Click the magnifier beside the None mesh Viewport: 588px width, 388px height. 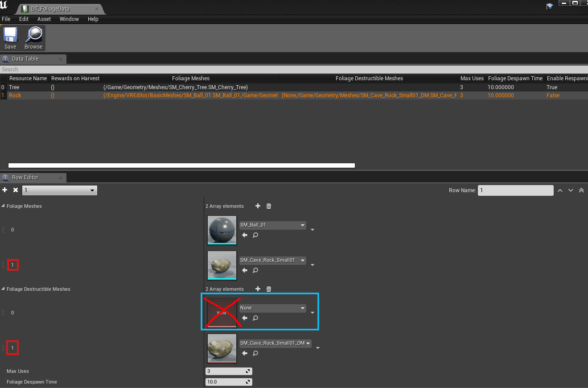[255, 318]
